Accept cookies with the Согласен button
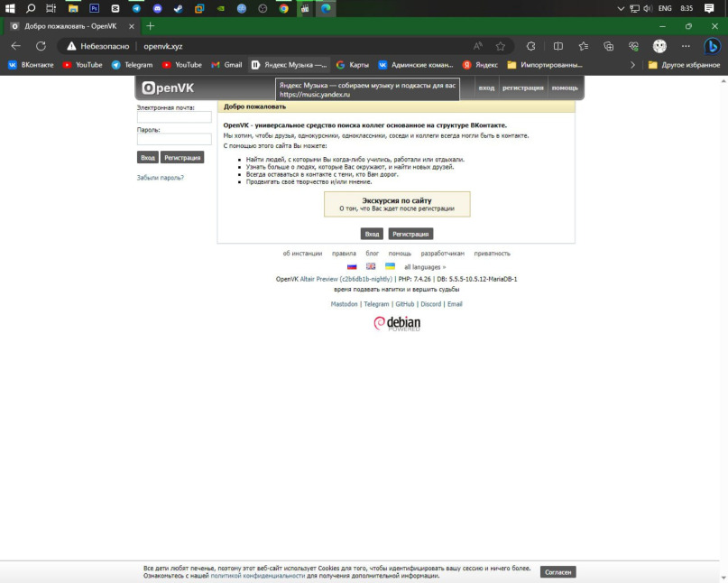The image size is (728, 583). point(558,572)
